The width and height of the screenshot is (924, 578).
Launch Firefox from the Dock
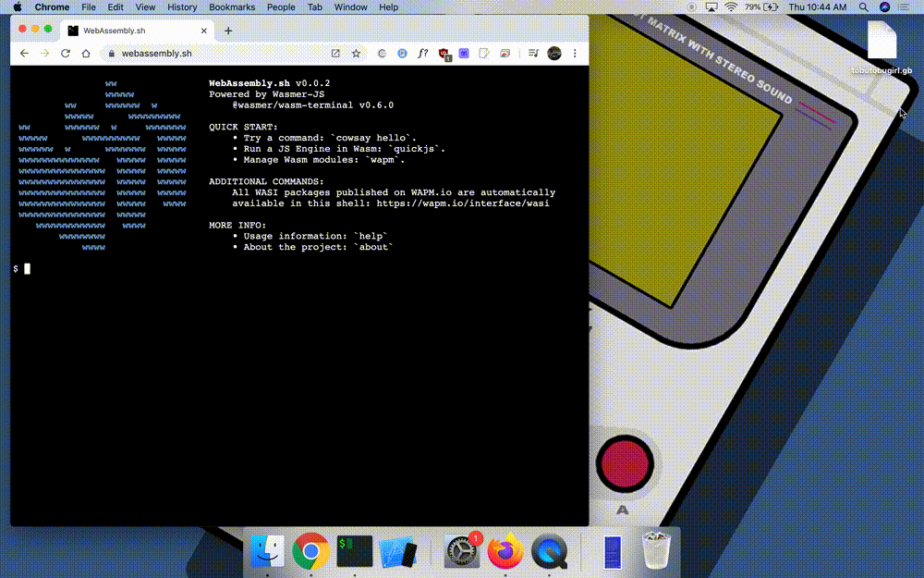click(505, 551)
